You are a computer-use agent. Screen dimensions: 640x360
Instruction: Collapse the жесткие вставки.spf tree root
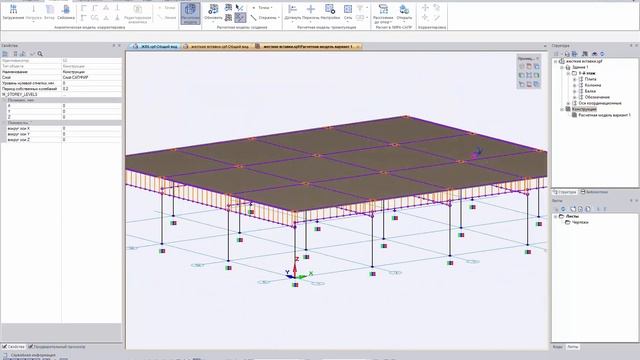(555, 61)
